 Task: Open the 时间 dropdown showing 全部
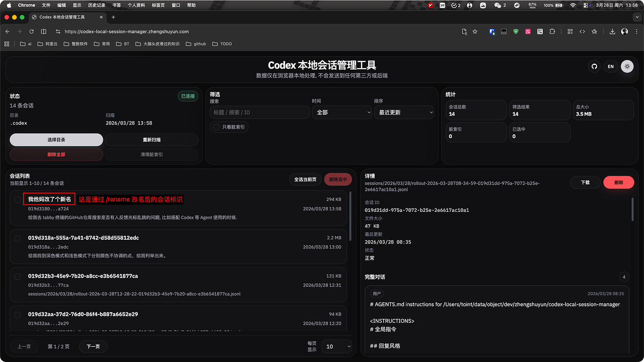click(x=342, y=112)
